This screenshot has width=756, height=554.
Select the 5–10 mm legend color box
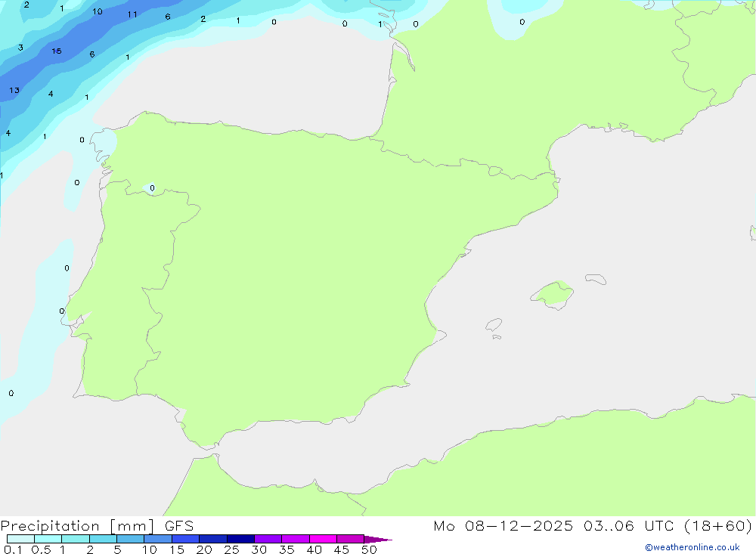131,539
